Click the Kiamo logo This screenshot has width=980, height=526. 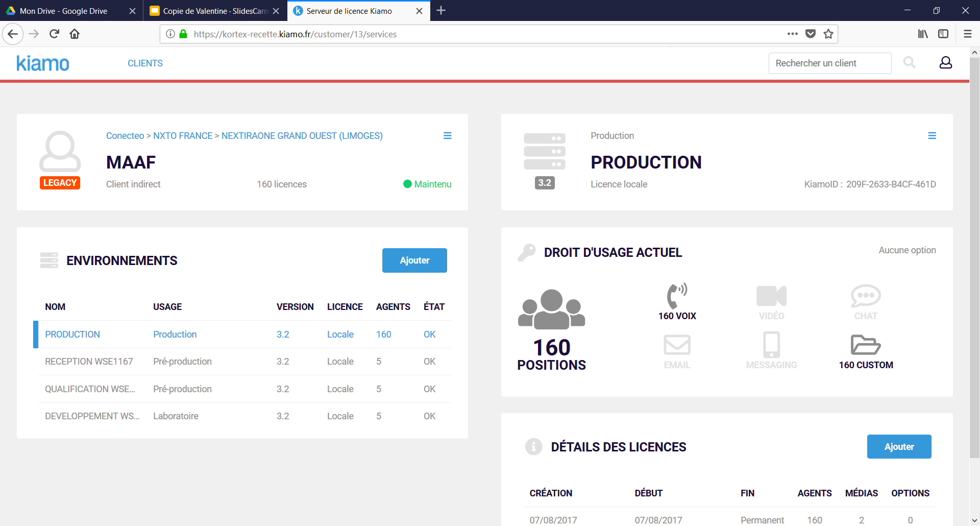pos(43,63)
